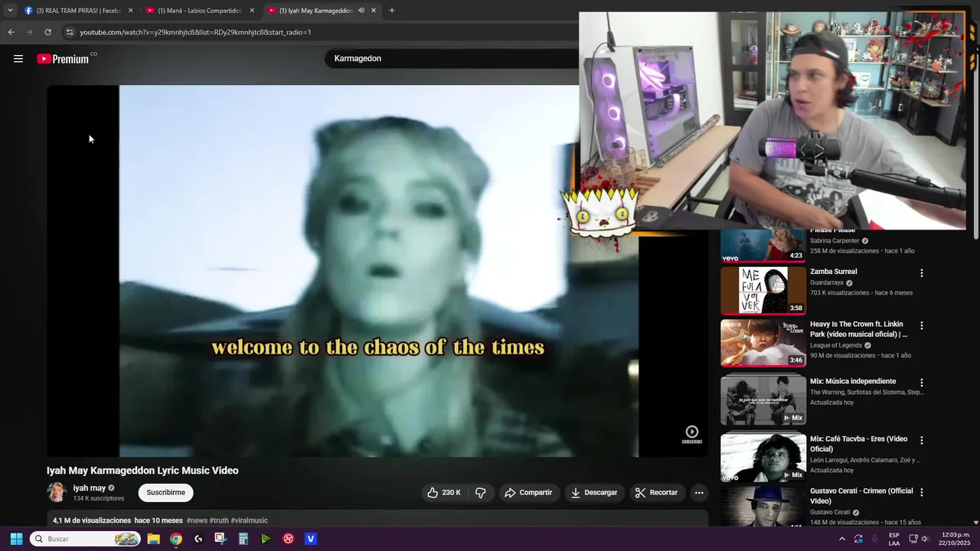Viewport: 980px width, 551px height.
Task: Go back with the browser back arrow
Action: (11, 32)
